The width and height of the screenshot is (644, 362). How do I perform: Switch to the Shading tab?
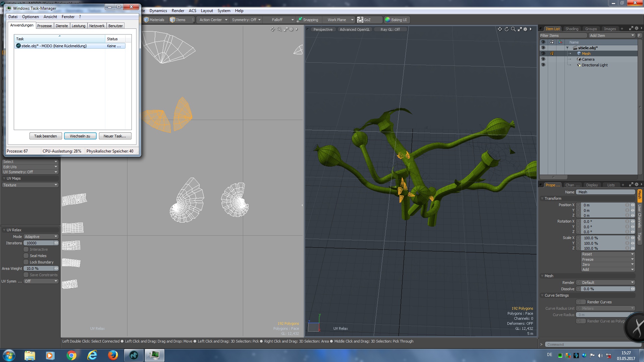(572, 29)
